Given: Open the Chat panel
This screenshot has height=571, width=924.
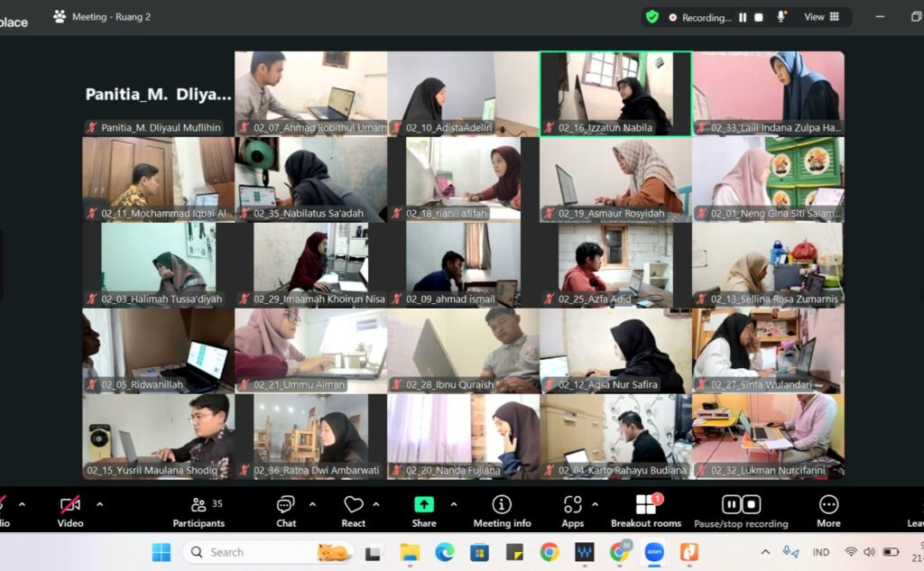Looking at the screenshot, I should 286,511.
